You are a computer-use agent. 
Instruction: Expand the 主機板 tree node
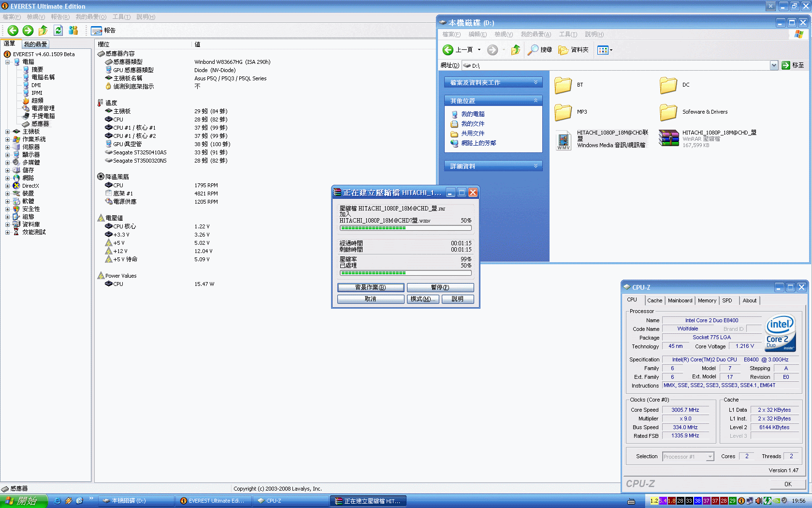[7, 132]
